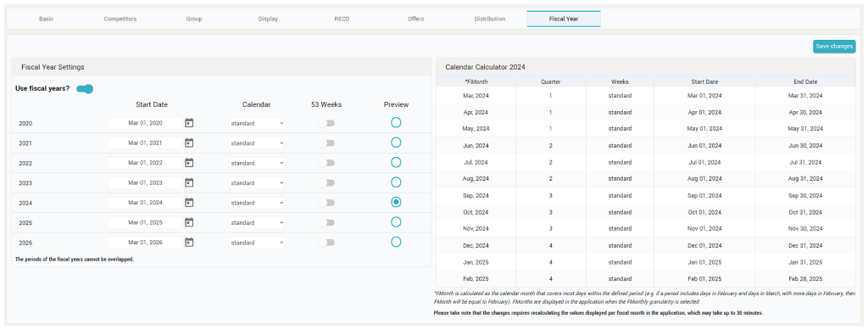Open the Distribution tab
The width and height of the screenshot is (868, 330).
click(x=489, y=19)
